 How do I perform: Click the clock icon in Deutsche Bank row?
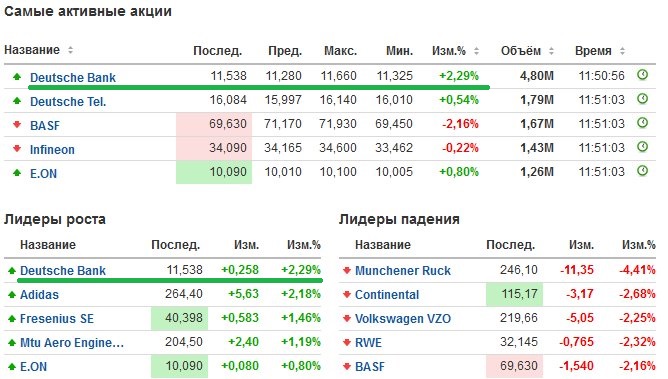[x=642, y=75]
